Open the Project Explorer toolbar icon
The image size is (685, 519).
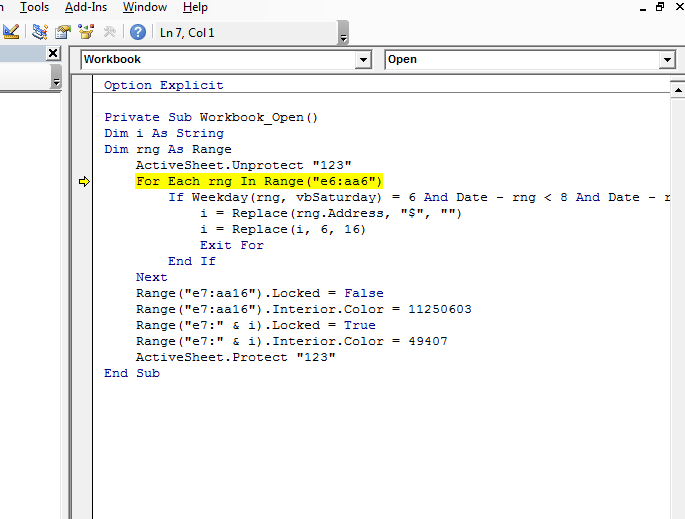click(x=40, y=32)
